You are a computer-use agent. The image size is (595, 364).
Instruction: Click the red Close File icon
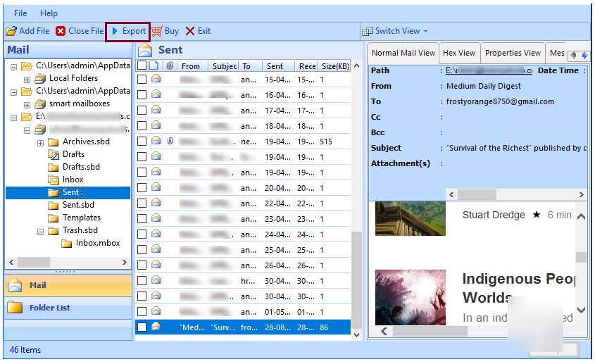coord(61,31)
